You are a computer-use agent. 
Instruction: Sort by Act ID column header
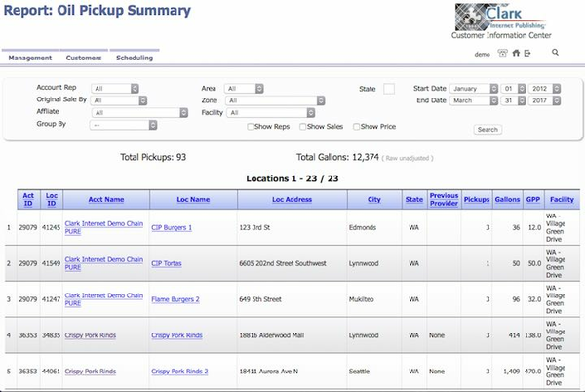click(x=28, y=200)
